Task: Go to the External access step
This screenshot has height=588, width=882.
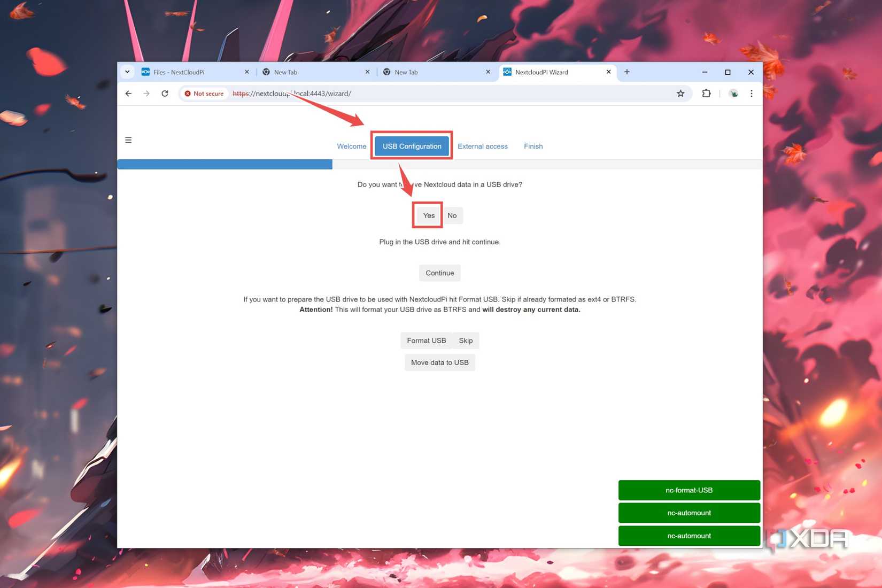Action: (x=483, y=146)
